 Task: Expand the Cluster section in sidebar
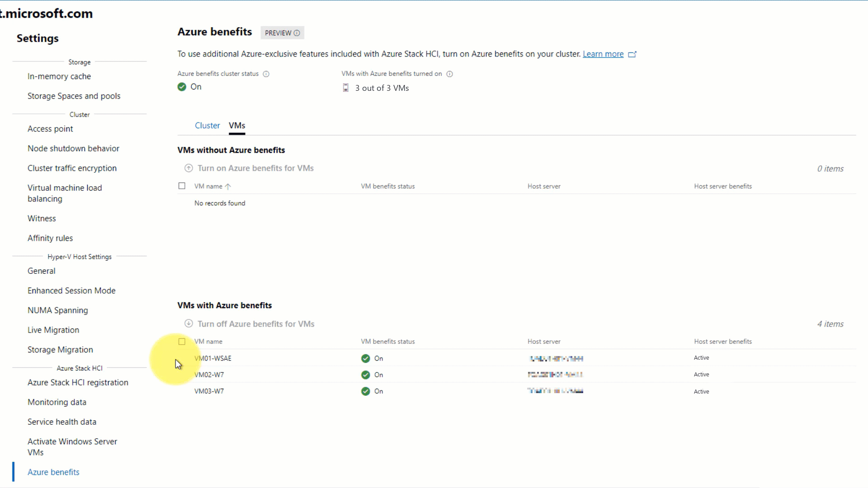(79, 114)
